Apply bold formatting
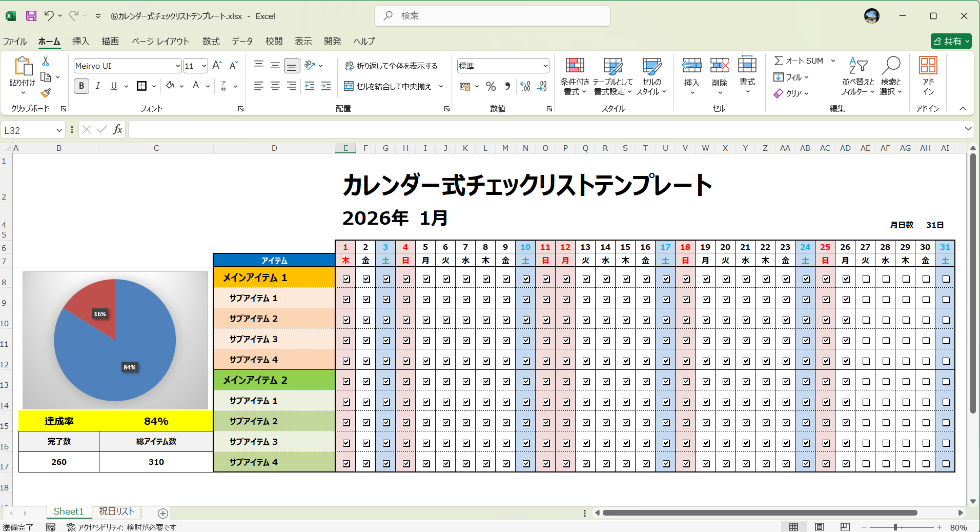 click(x=81, y=86)
